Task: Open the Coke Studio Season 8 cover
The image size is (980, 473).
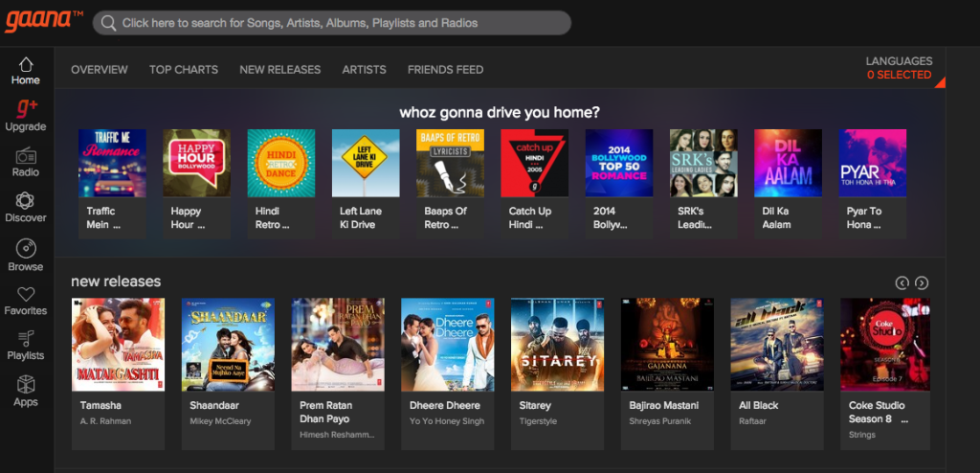Action: click(x=885, y=345)
